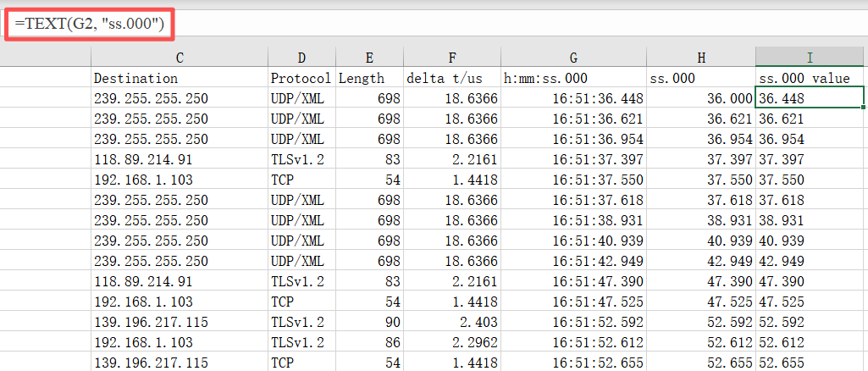
Task: Click the Length header cell
Action: [x=369, y=78]
